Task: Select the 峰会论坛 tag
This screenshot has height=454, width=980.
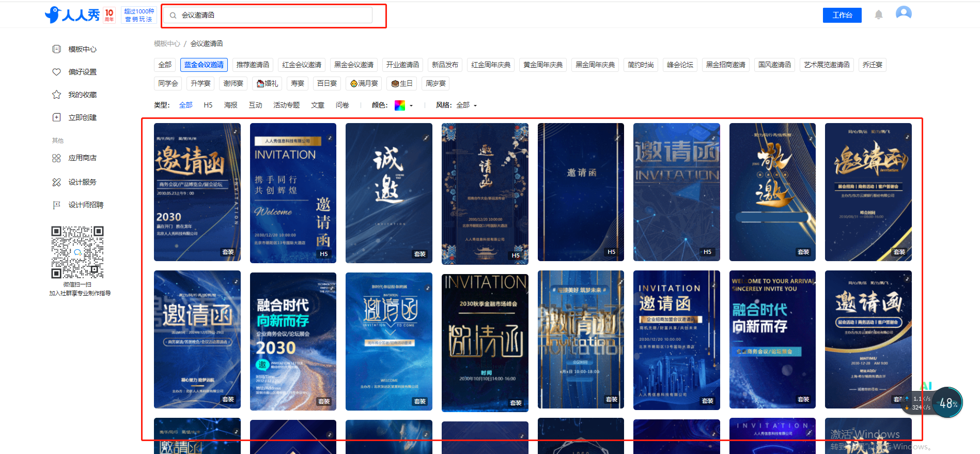Action: [680, 65]
